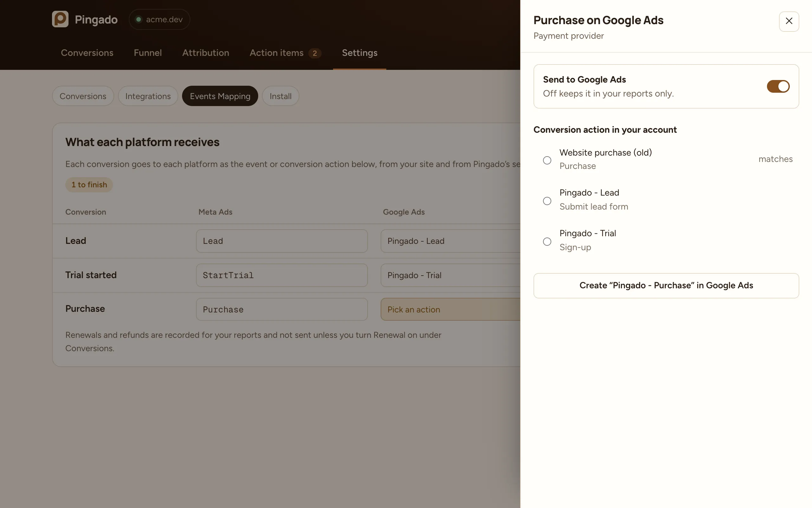Close the Purchase on Google Ads panel
The image size is (812, 508).
pos(789,21)
